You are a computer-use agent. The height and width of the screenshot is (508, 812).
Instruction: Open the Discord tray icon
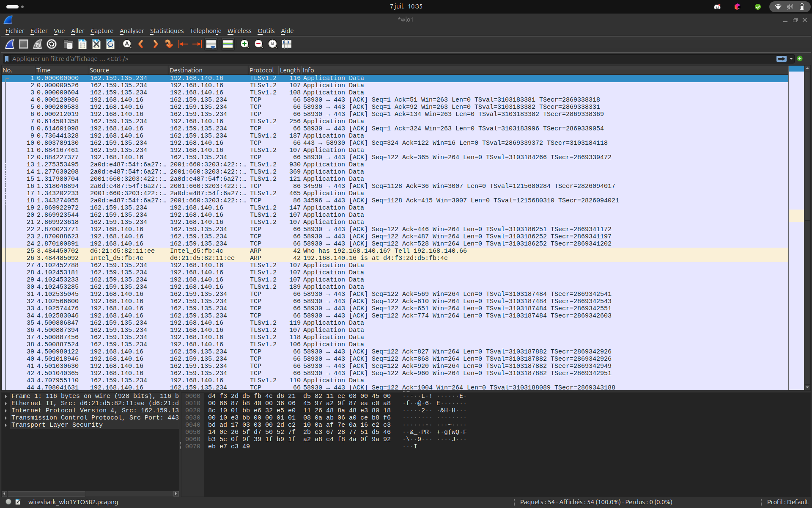click(x=717, y=6)
